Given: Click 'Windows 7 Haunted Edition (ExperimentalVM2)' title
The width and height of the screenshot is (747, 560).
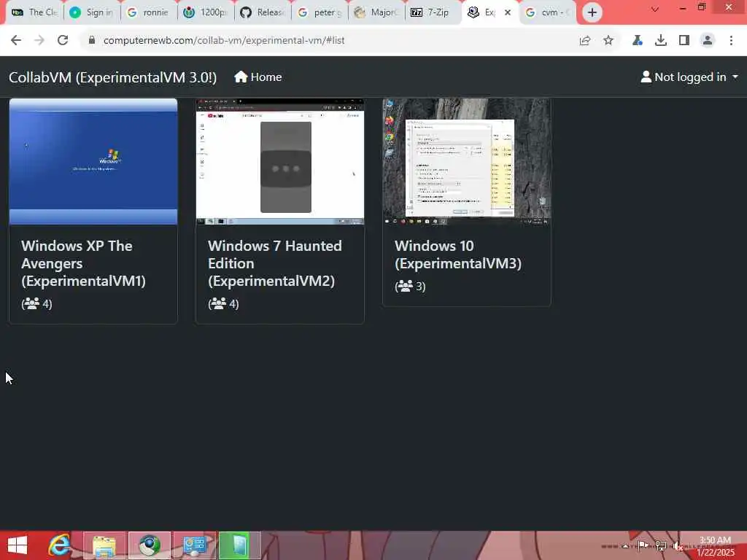Looking at the screenshot, I should click(x=275, y=263).
